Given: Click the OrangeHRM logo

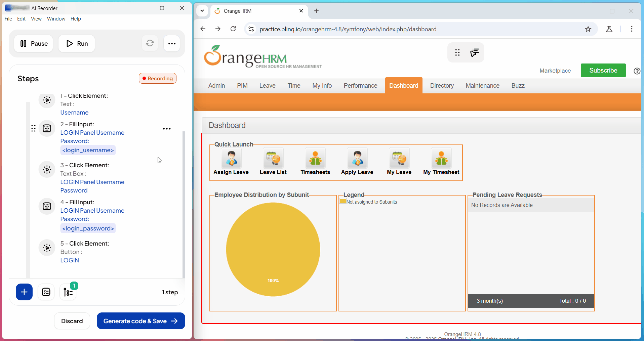Looking at the screenshot, I should coord(263,57).
